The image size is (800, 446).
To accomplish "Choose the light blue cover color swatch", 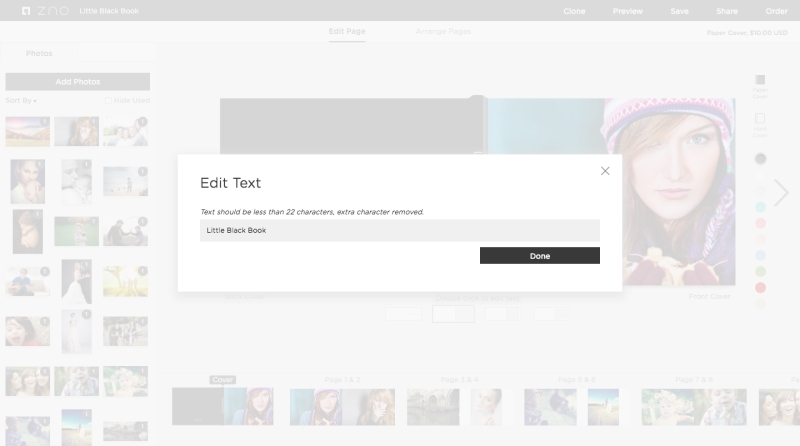I will pos(760,255).
